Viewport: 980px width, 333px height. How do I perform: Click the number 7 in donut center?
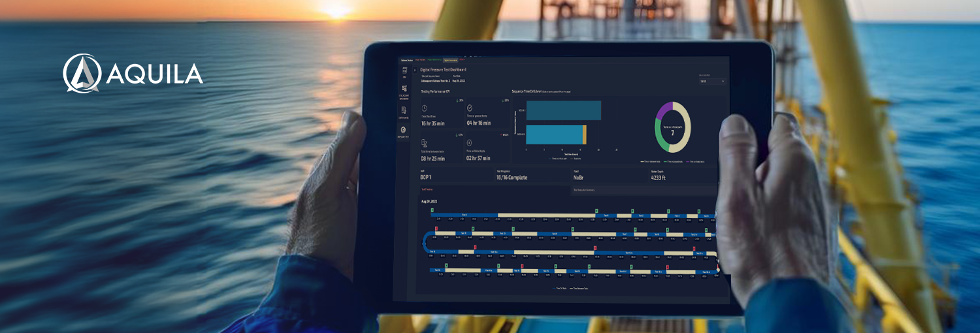click(x=673, y=133)
